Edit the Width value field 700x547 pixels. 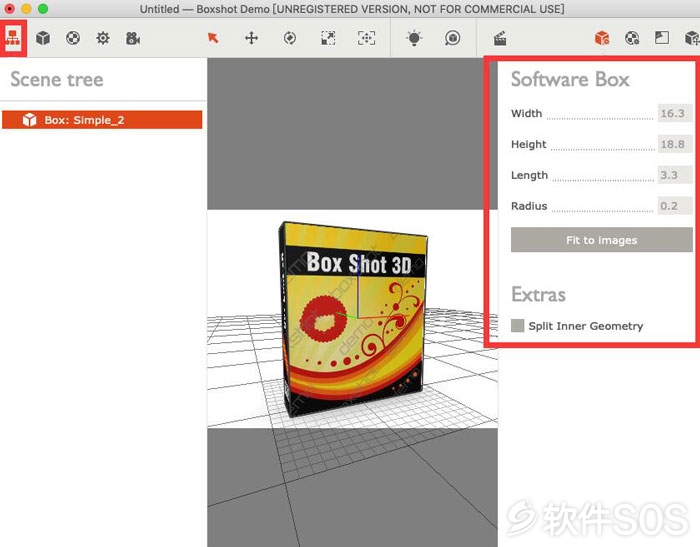coord(675,113)
